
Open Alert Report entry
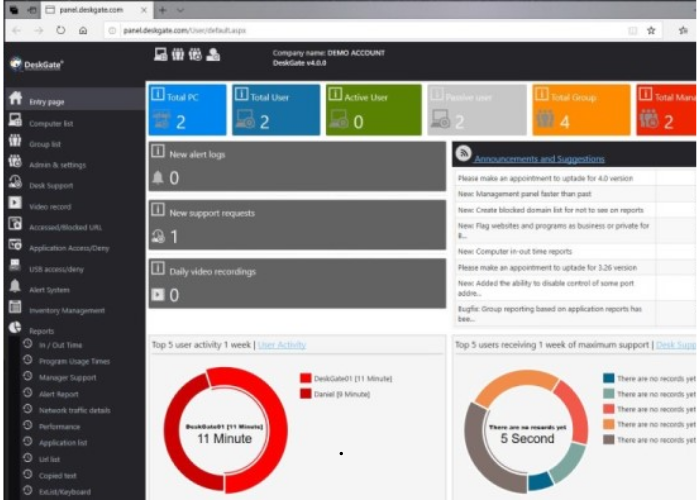[58, 394]
